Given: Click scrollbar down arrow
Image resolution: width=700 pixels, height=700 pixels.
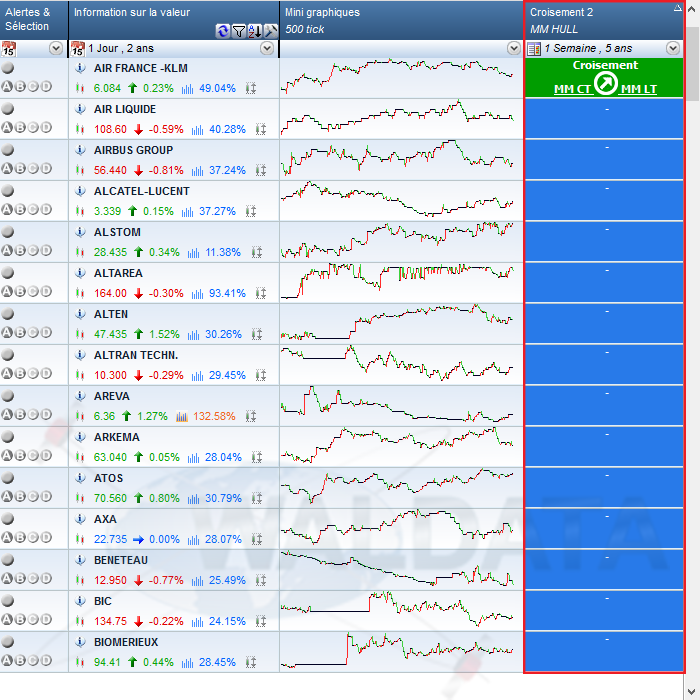Looking at the screenshot, I should click(692, 692).
